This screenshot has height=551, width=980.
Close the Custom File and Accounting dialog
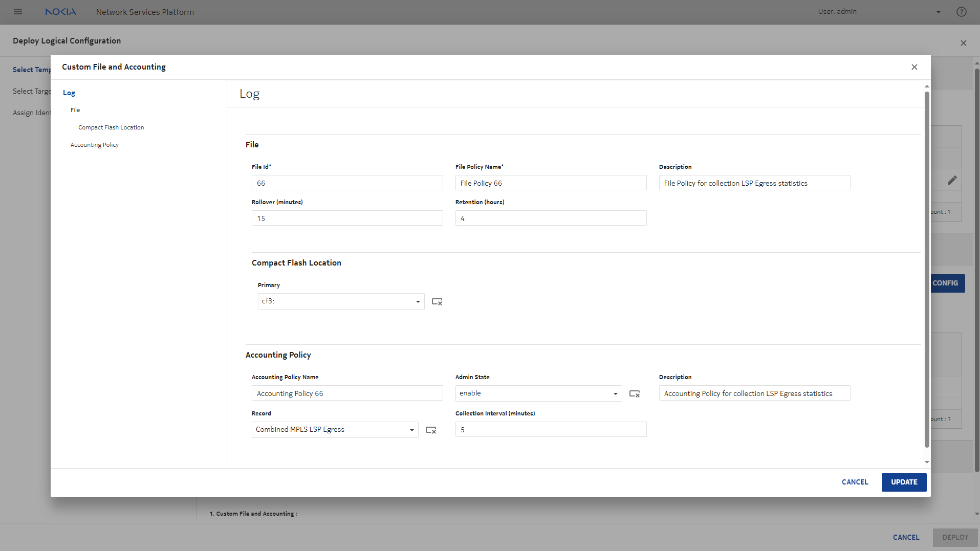914,67
